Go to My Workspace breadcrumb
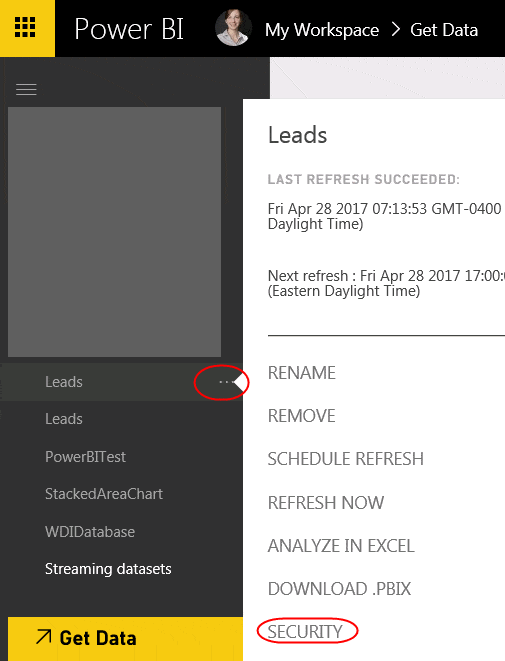Screen dimensions: 505x661 coord(322,30)
